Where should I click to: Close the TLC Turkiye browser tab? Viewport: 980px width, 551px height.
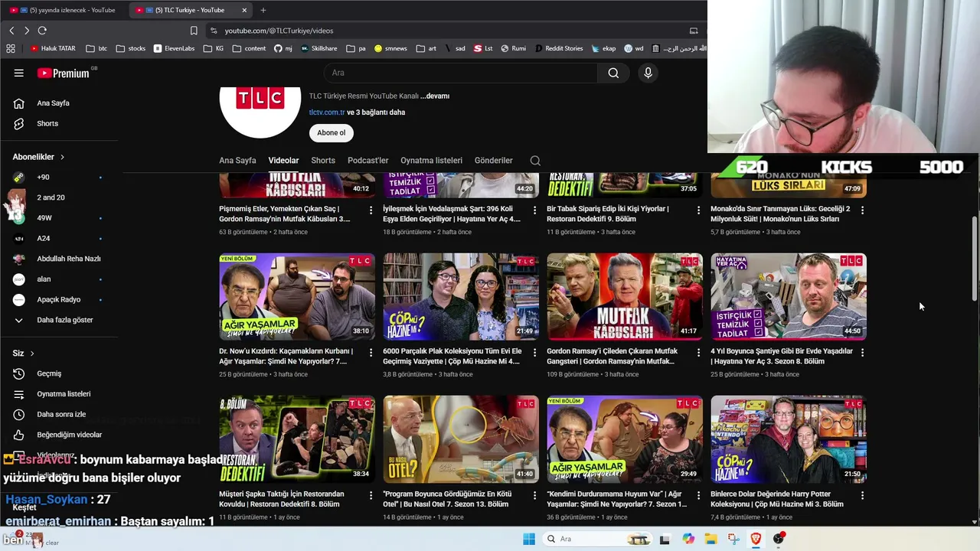(244, 10)
